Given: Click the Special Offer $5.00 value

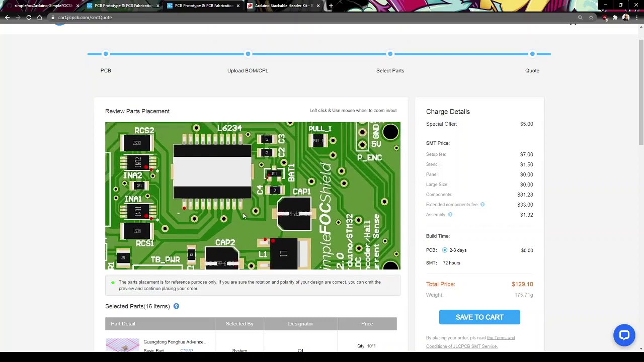Looking at the screenshot, I should point(526,124).
